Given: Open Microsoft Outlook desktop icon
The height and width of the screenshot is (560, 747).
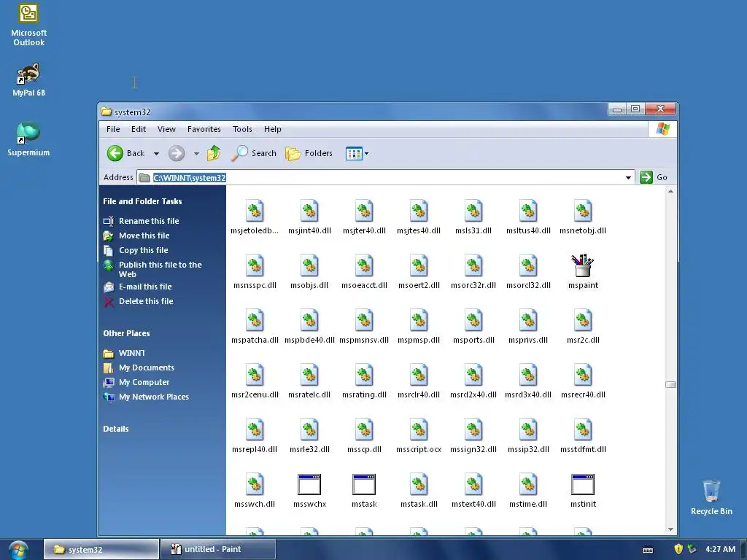Looking at the screenshot, I should point(28,25).
